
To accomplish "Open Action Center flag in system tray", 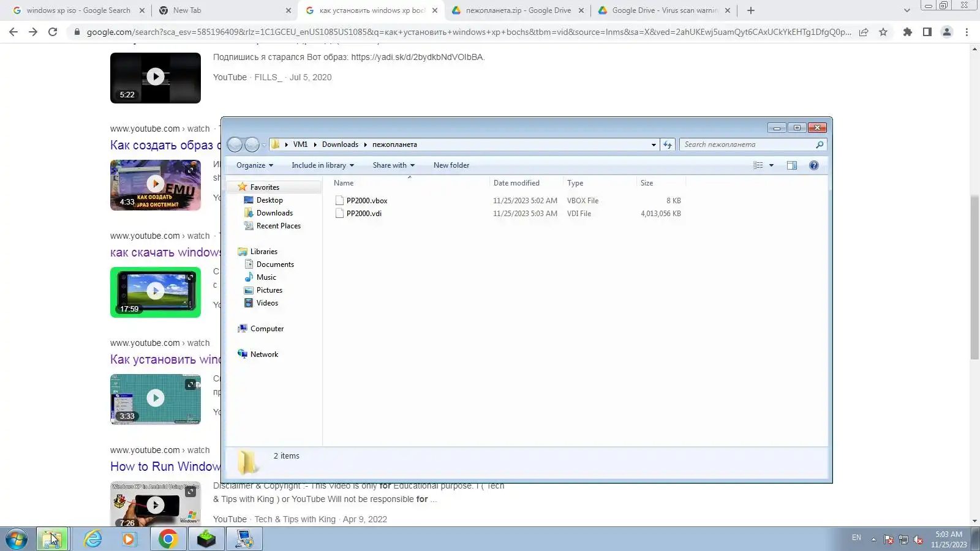I will pos(889,539).
